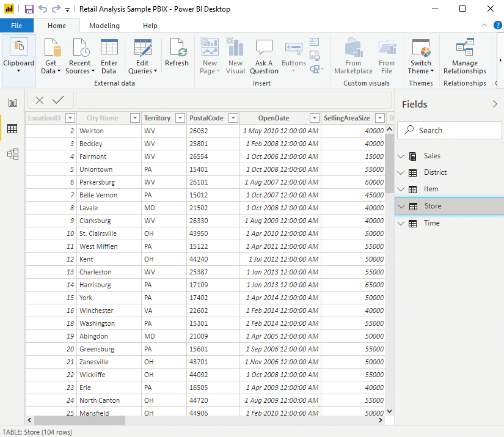The image size is (504, 437).
Task: Redo the last action
Action: pos(56,9)
